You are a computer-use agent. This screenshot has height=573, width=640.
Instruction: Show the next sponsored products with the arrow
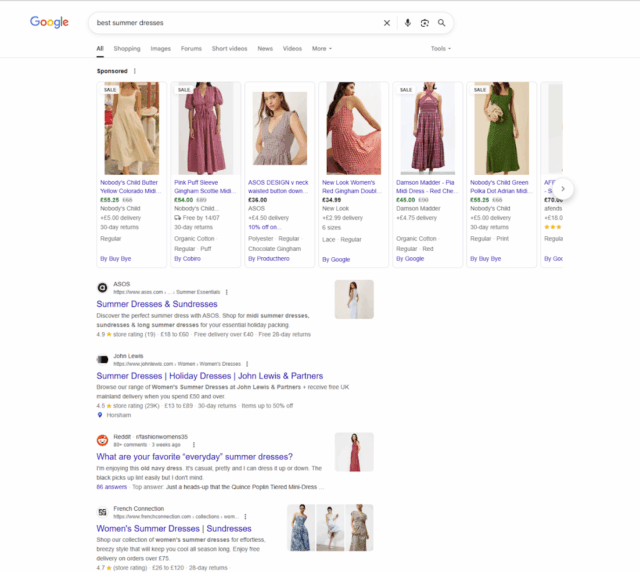pos(563,189)
